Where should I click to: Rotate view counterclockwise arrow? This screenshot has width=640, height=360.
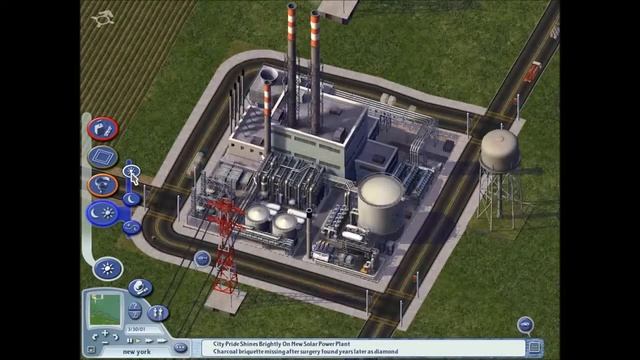pyautogui.click(x=95, y=337)
